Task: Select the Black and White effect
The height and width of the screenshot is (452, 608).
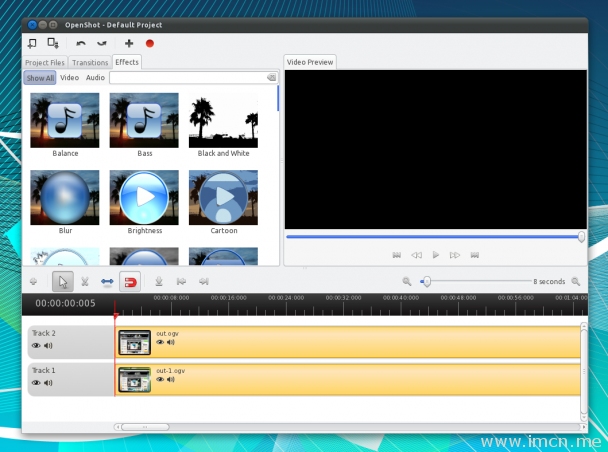Action: click(x=223, y=120)
